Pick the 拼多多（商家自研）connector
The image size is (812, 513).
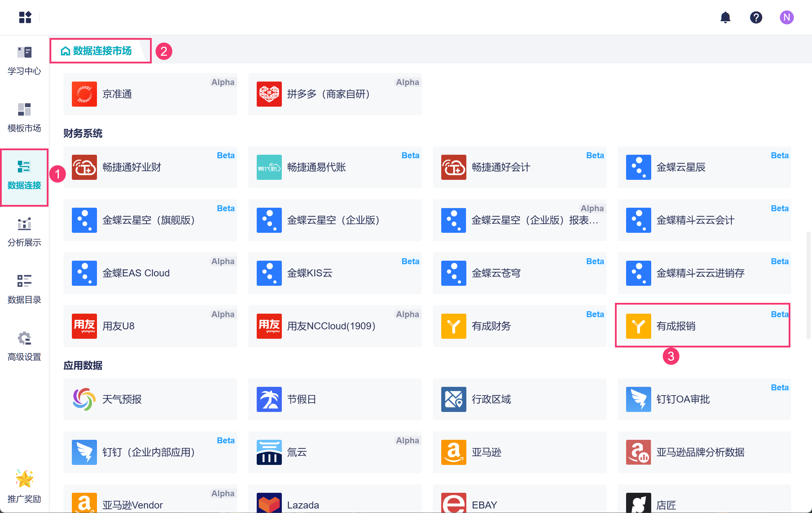(334, 94)
